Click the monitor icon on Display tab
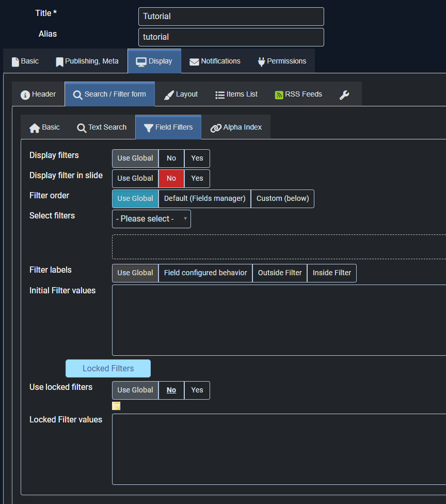Viewport: 446px width, 504px height. pyautogui.click(x=141, y=62)
